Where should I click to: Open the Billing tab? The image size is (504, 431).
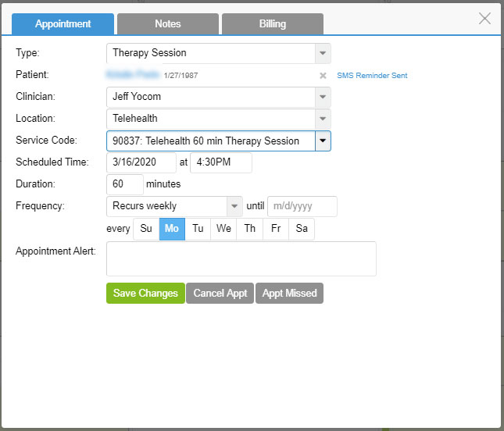(273, 23)
